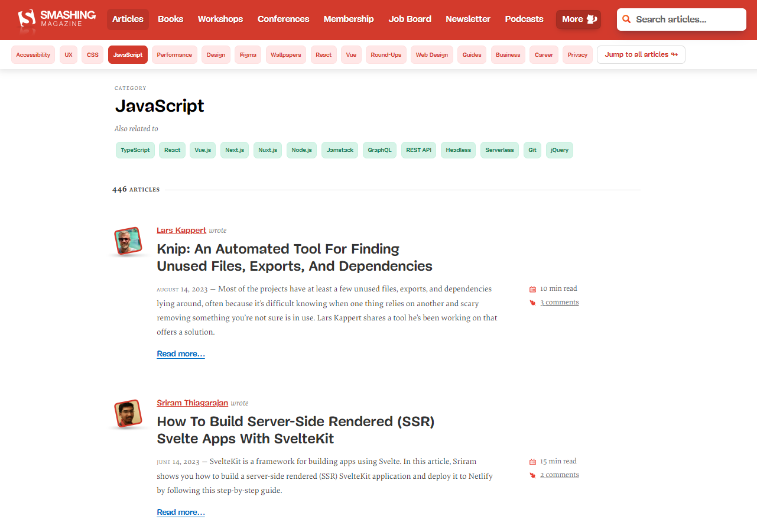This screenshot has width=757, height=532.
Task: Click the comment icon beside 3 comments
Action: [x=532, y=303]
